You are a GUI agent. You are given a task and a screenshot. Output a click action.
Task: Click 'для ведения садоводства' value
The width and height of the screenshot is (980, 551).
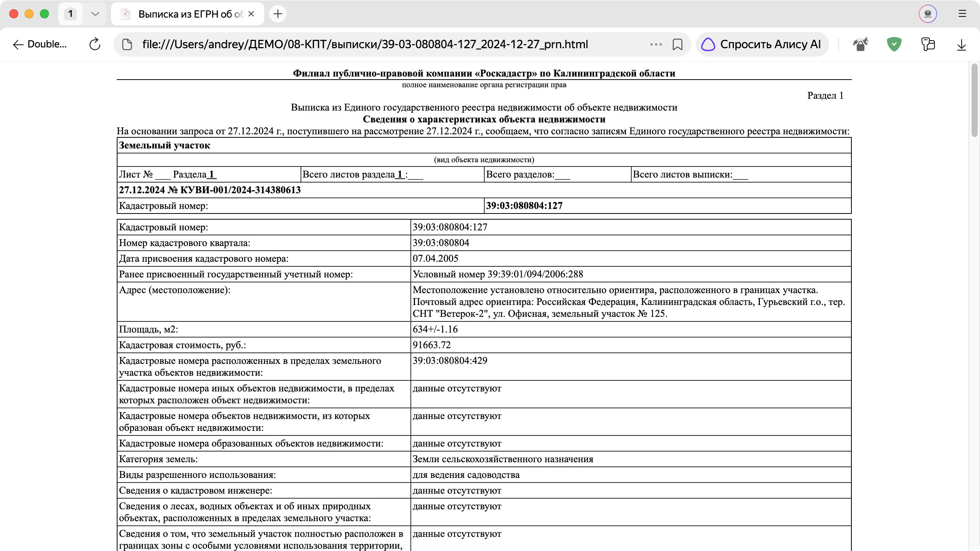click(x=466, y=475)
